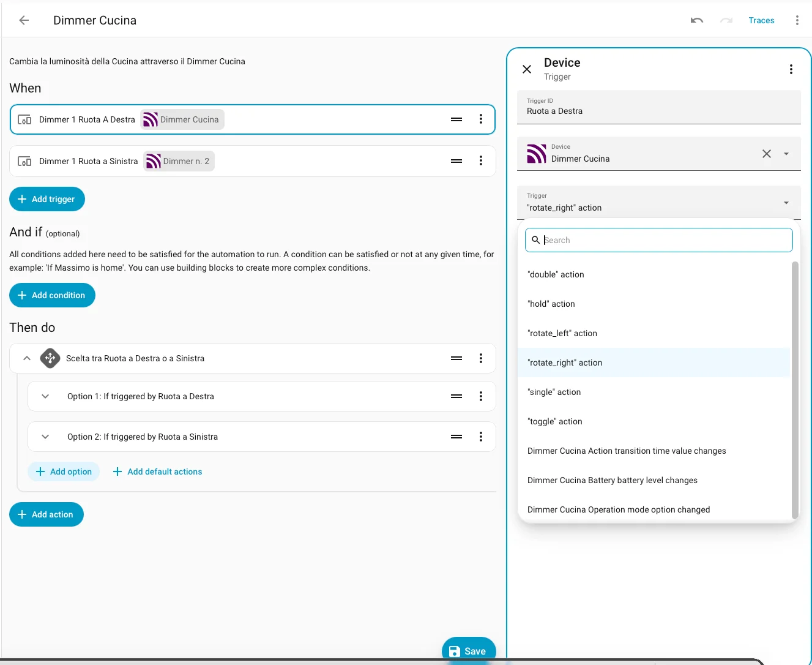Image resolution: width=812 pixels, height=665 pixels.
Task: Open menu for Option 1
Action: click(x=481, y=396)
